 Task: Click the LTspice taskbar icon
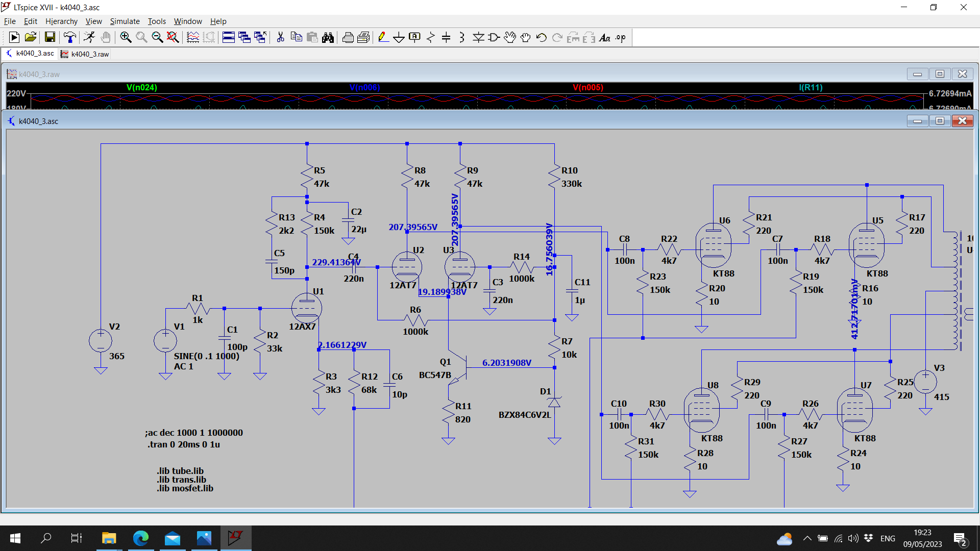235,538
